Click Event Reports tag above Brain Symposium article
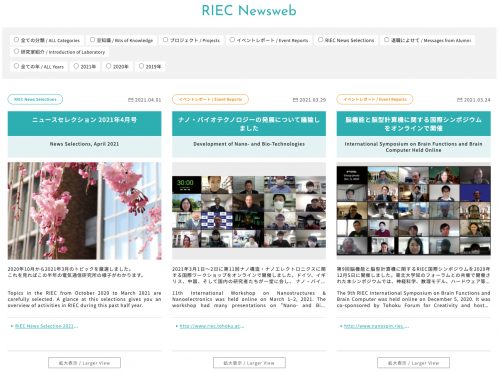The image size is (500, 372). pos(375,99)
